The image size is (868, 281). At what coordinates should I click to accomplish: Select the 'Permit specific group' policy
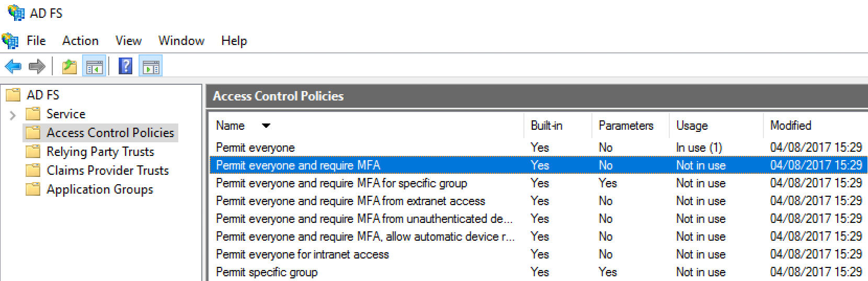[x=267, y=272]
